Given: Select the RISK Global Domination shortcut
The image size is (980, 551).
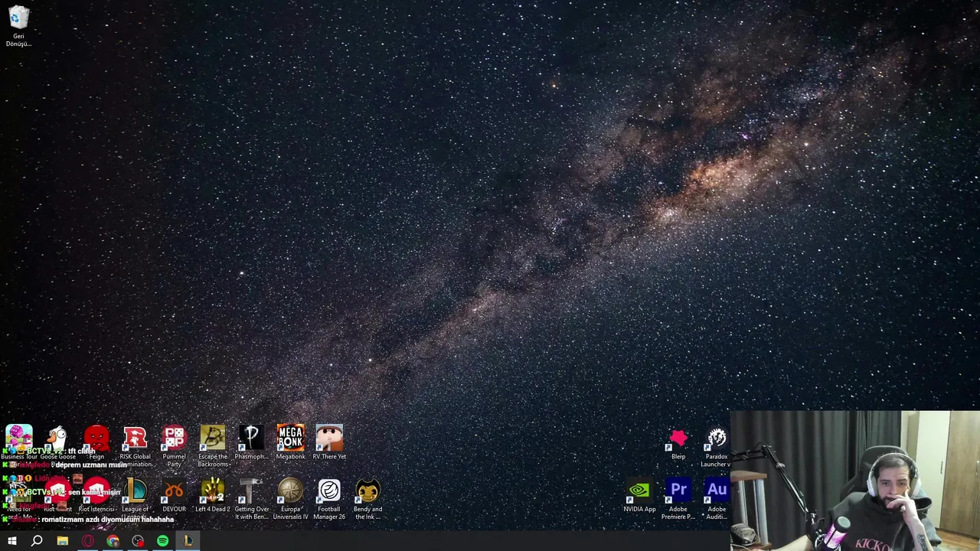Looking at the screenshot, I should (x=135, y=446).
